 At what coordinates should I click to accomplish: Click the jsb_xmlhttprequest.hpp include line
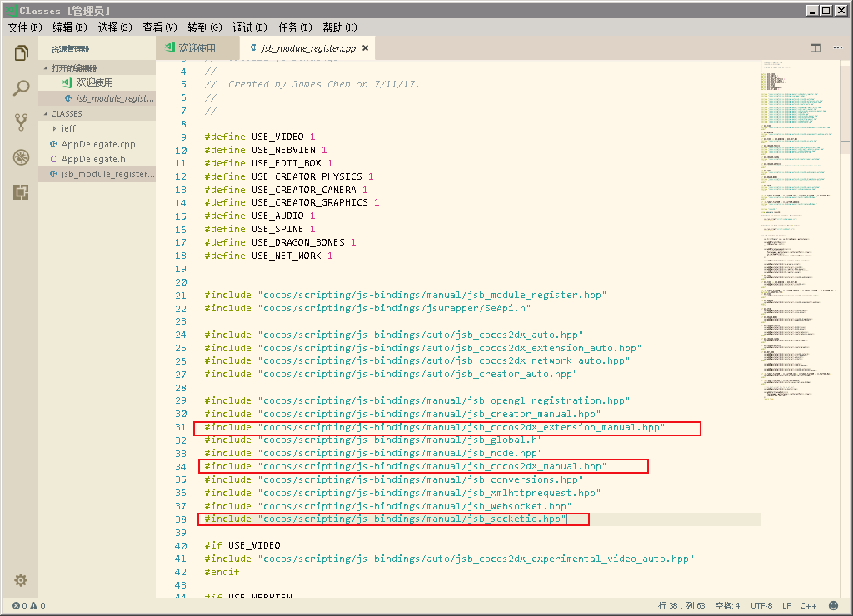402,493
